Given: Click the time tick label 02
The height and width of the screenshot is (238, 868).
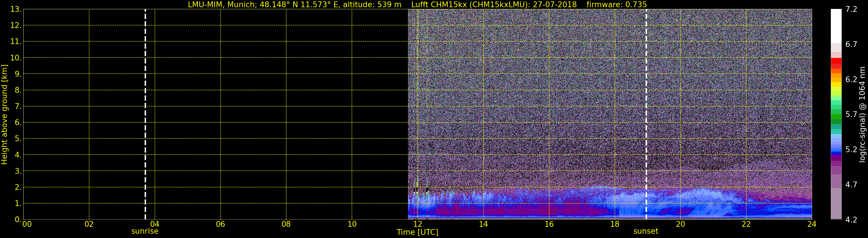Looking at the screenshot, I should click(x=89, y=224).
